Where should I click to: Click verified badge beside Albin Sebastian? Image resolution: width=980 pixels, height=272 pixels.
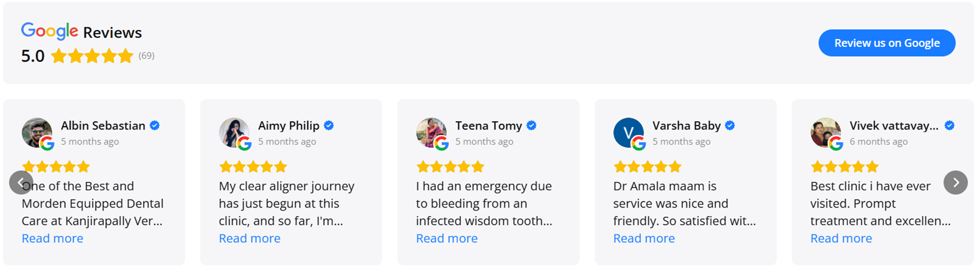[x=155, y=125]
